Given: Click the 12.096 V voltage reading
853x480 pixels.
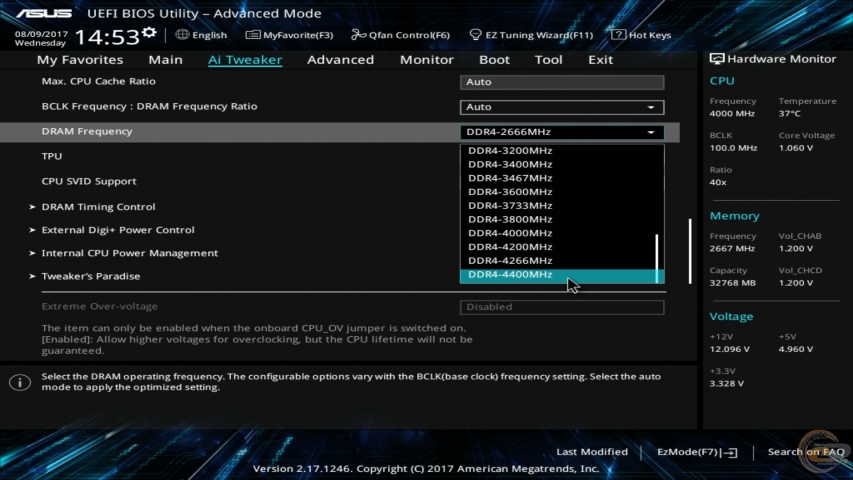Looking at the screenshot, I should [x=730, y=349].
